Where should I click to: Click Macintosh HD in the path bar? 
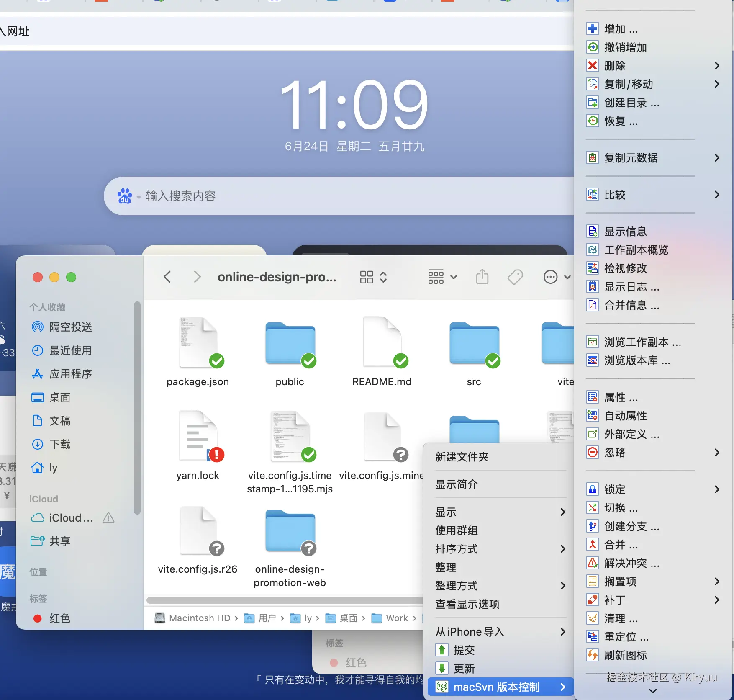(x=192, y=618)
